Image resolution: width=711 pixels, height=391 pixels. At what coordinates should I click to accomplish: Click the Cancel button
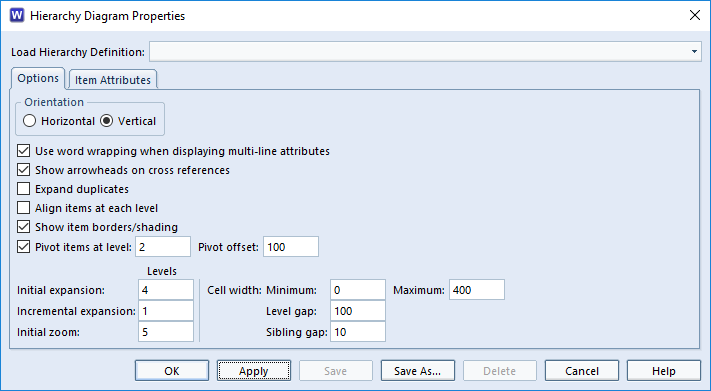tap(582, 371)
